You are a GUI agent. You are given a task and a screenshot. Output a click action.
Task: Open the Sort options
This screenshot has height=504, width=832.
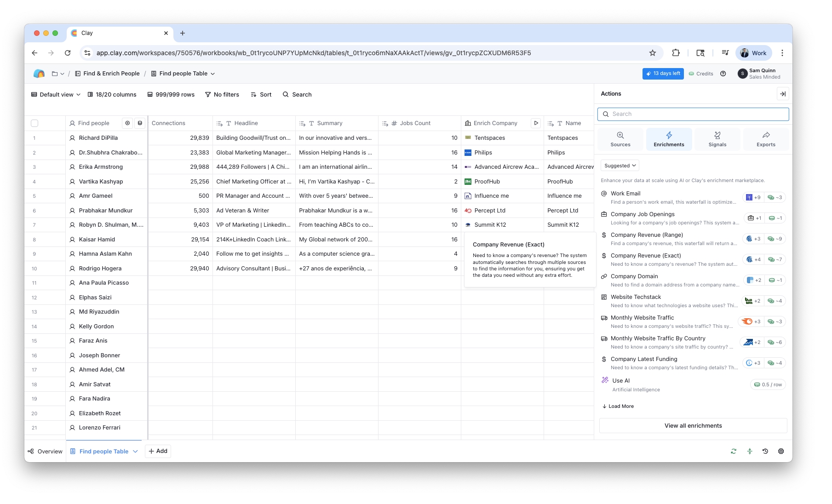click(x=261, y=95)
